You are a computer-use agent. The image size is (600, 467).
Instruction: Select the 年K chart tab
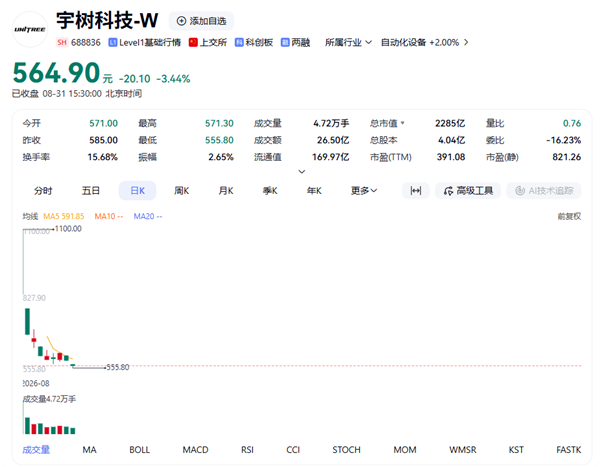click(x=314, y=191)
